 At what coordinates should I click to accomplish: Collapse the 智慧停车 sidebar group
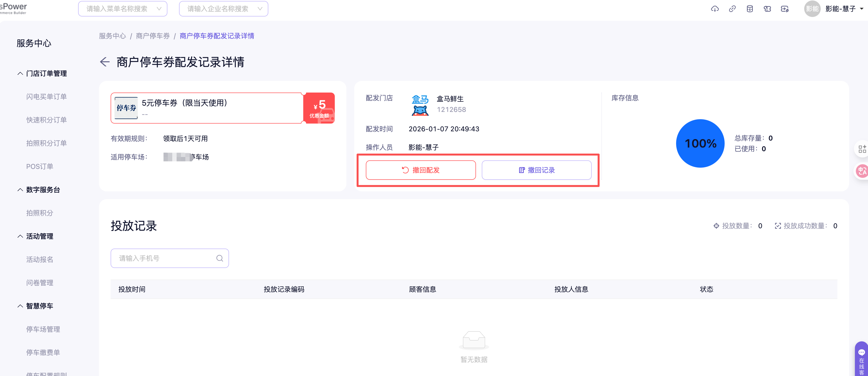click(x=20, y=306)
